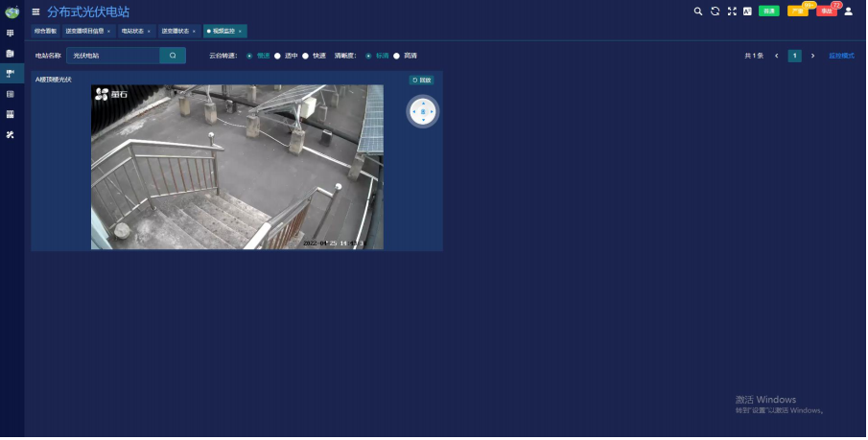Open the 监控模式 link

(x=841, y=56)
